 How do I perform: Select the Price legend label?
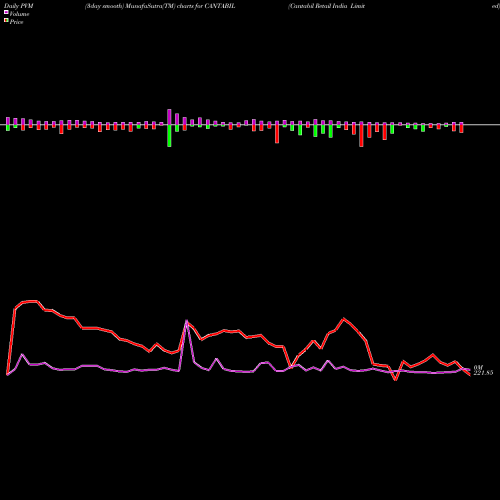pyautogui.click(x=16, y=22)
